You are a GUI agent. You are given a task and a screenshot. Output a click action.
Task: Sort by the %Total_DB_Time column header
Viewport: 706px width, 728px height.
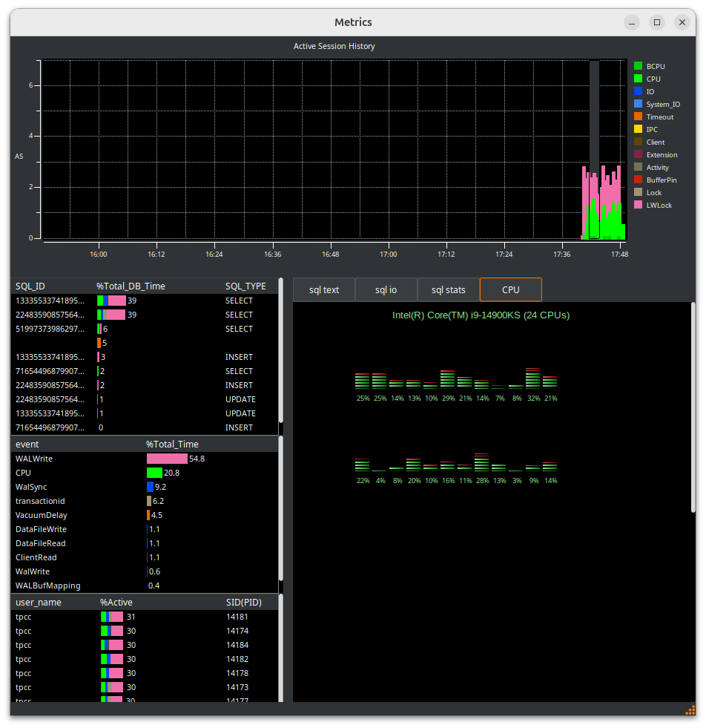131,286
